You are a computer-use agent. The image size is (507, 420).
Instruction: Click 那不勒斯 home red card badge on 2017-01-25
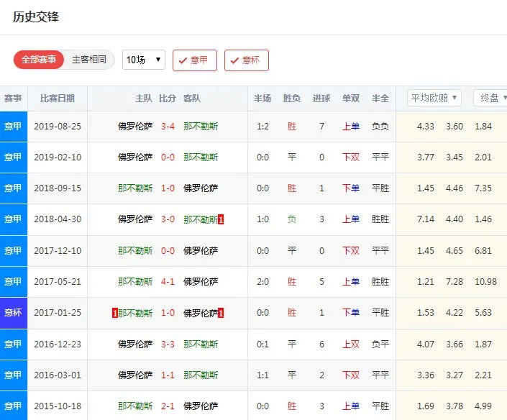[x=115, y=313]
